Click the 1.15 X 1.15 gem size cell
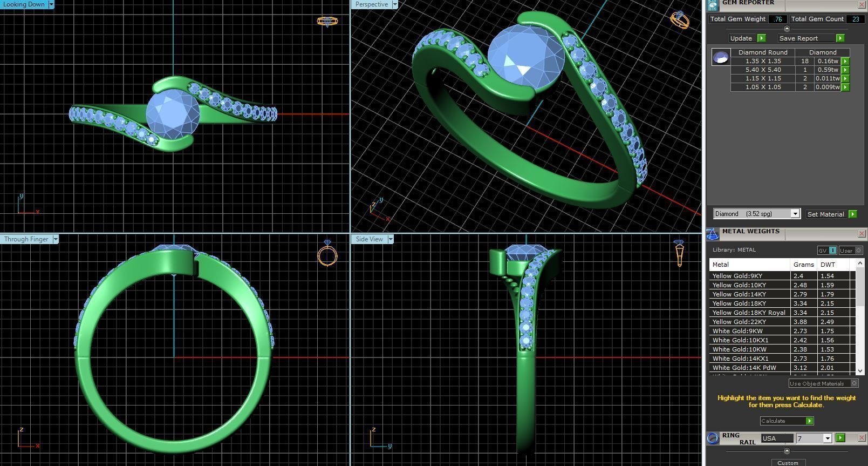The width and height of the screenshot is (868, 466). [763, 78]
